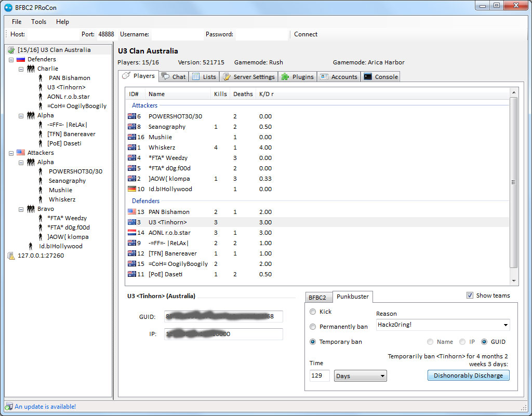Click soldier icon beside PAN Bishamon in tree
Screen dimensions: 532x416
(x=41, y=78)
